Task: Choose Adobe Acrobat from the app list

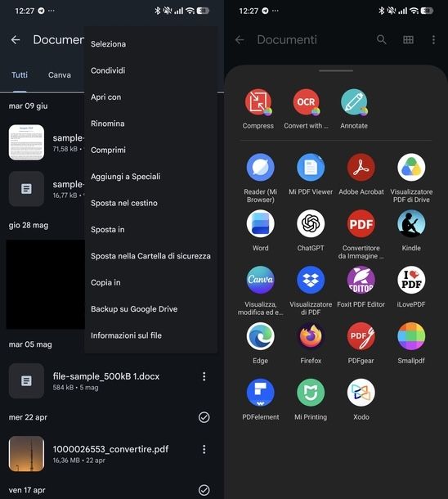Action: tap(361, 168)
